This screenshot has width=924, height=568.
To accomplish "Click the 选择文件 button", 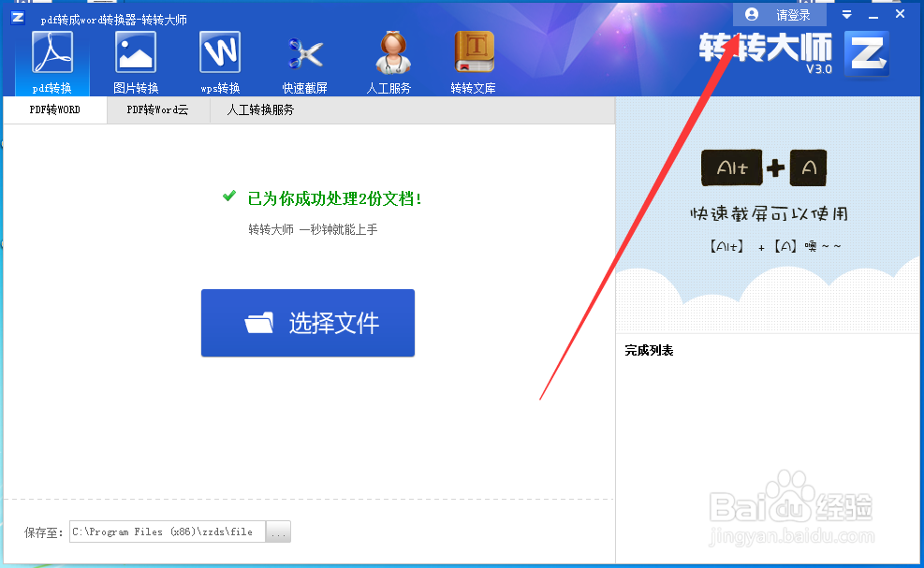I will coord(308,323).
